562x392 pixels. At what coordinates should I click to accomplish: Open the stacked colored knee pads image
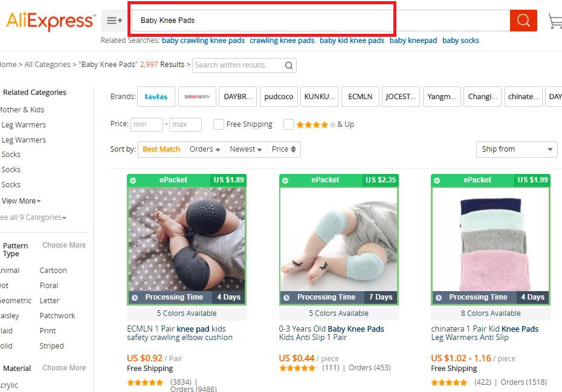[x=491, y=240]
